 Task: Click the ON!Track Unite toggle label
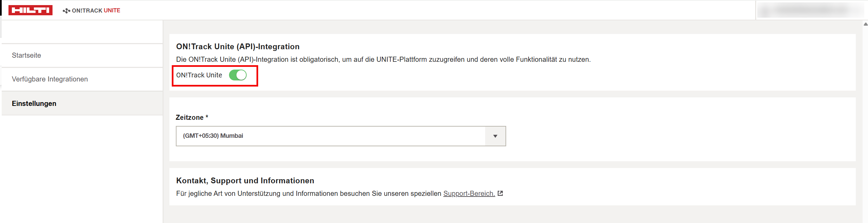point(199,75)
